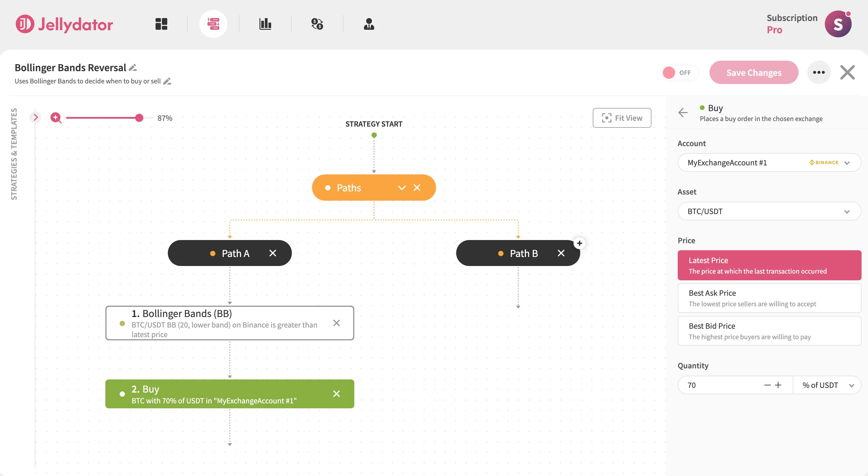Expand the Strategies & Templates sidebar
Screen dimensions: 868x476
(35, 117)
